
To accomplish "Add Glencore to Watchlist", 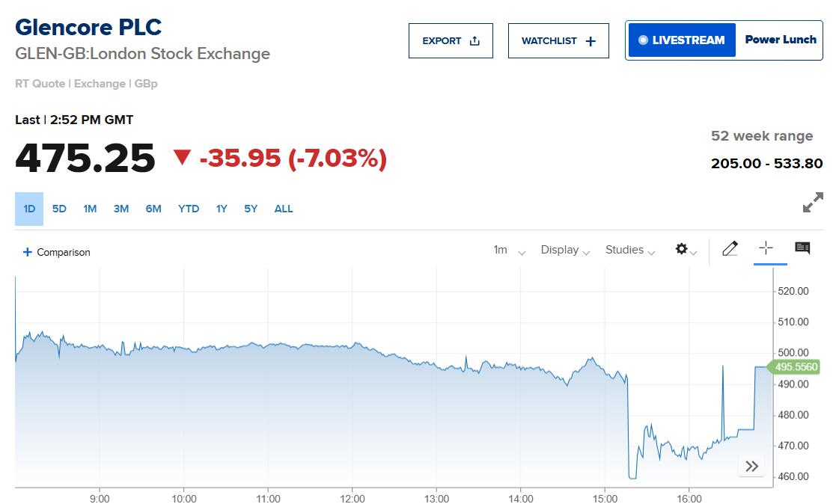I will click(558, 41).
